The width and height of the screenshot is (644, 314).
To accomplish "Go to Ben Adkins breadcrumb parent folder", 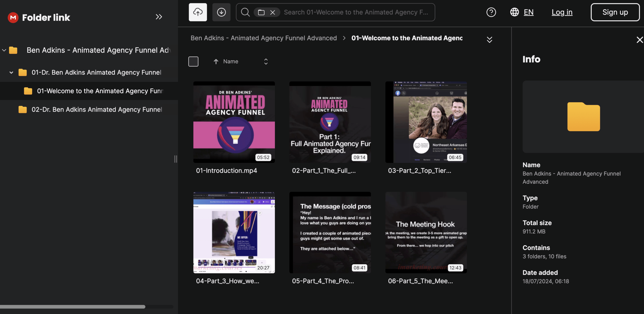I will (263, 38).
